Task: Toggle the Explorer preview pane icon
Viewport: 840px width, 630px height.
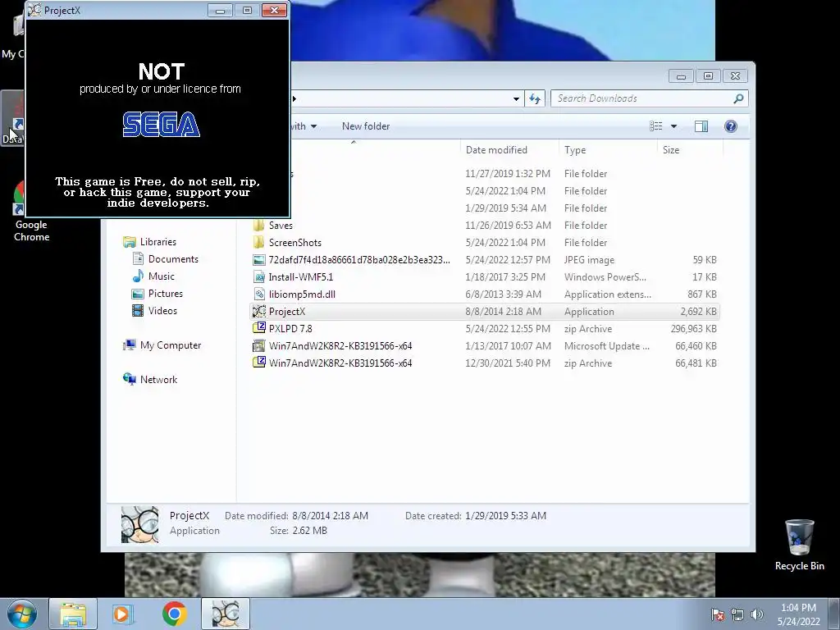Action: (x=701, y=126)
